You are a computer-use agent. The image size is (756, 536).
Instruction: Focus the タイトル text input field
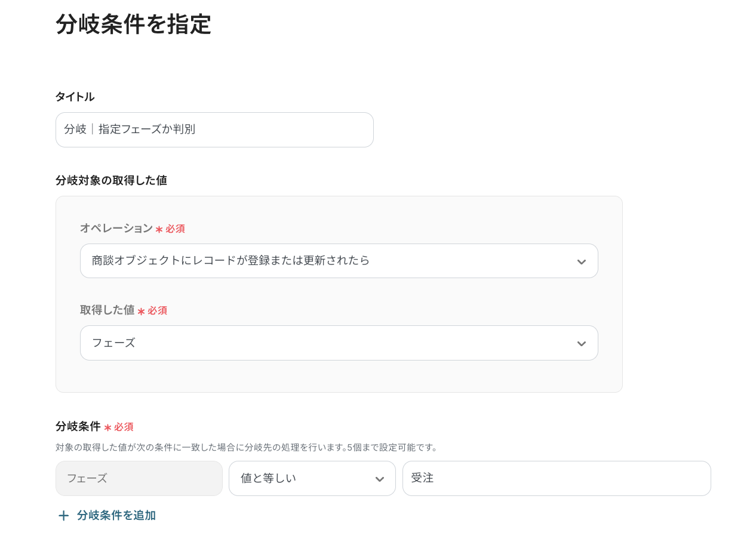214,130
